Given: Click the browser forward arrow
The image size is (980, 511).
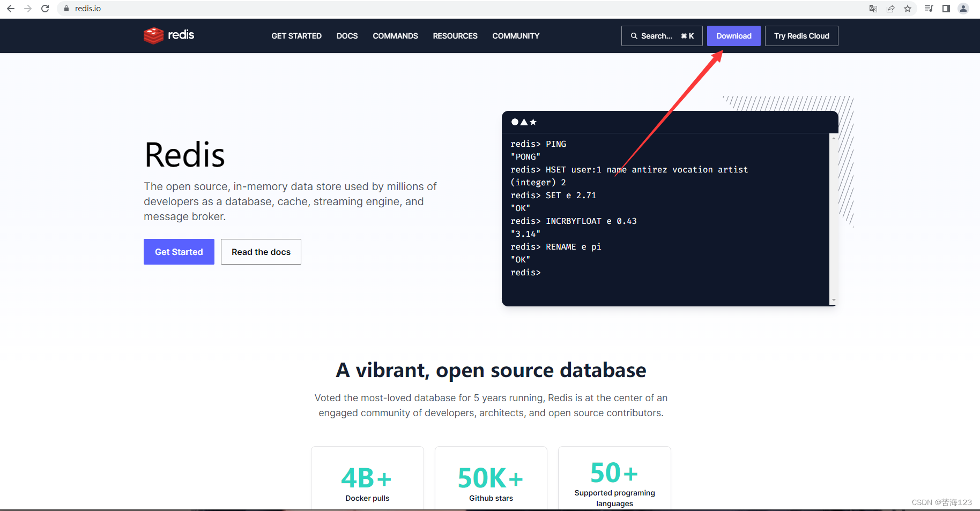Looking at the screenshot, I should (x=28, y=9).
